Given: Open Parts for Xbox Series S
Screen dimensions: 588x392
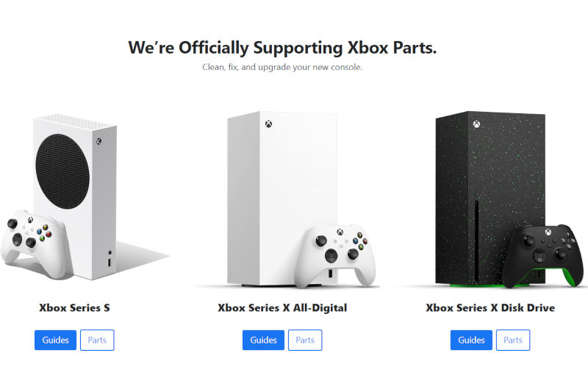Looking at the screenshot, I should click(97, 340).
